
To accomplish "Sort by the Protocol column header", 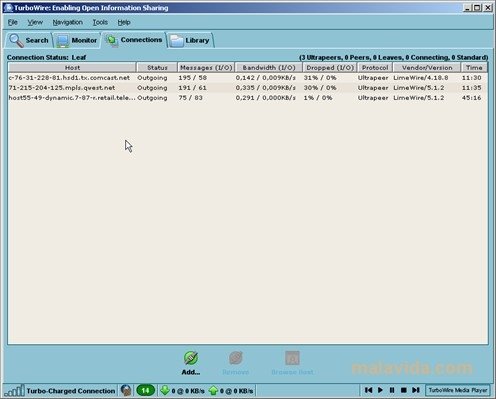I will click(375, 68).
